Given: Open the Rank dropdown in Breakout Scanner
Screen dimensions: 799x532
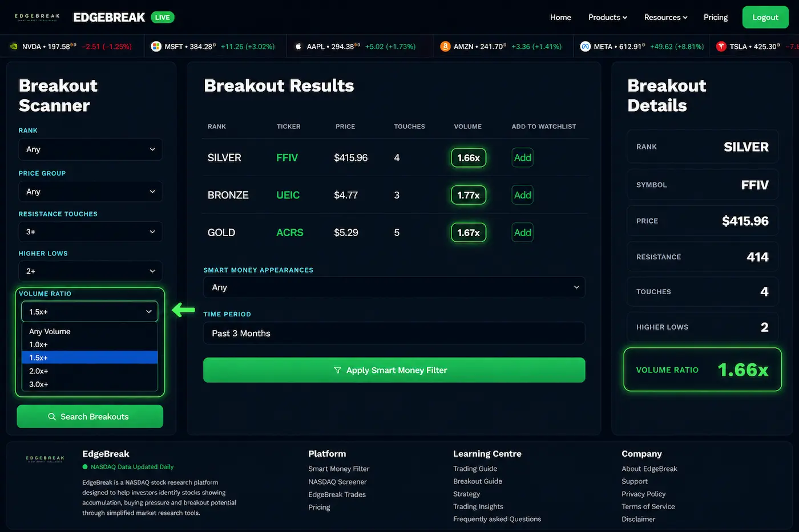Looking at the screenshot, I should tap(90, 149).
